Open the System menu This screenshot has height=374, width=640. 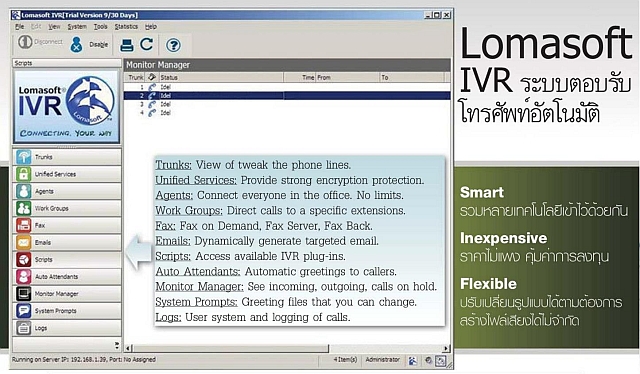(77, 27)
